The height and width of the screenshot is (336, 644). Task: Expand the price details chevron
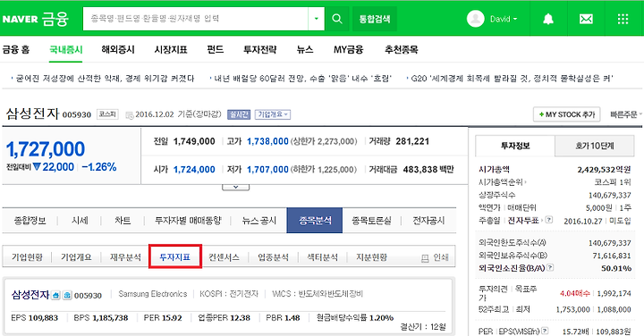[x=236, y=187]
